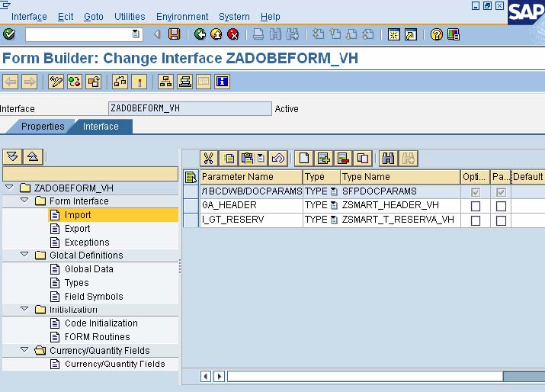Select the Exceptions tree node
This screenshot has width=545, height=392.
(87, 242)
